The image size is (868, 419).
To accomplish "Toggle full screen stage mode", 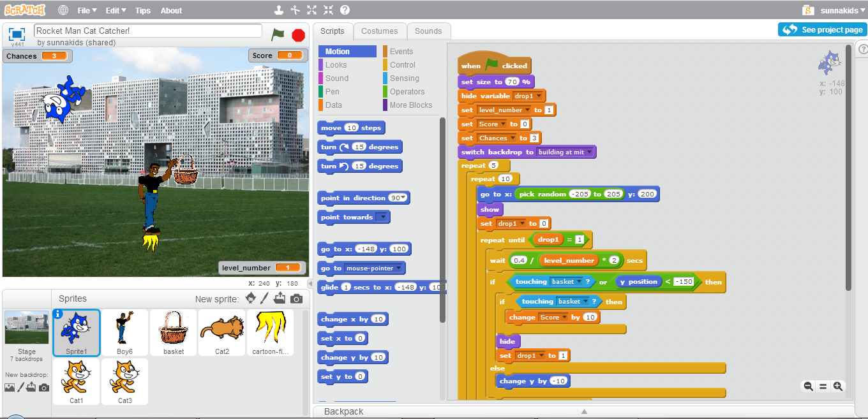I will 17,34.
